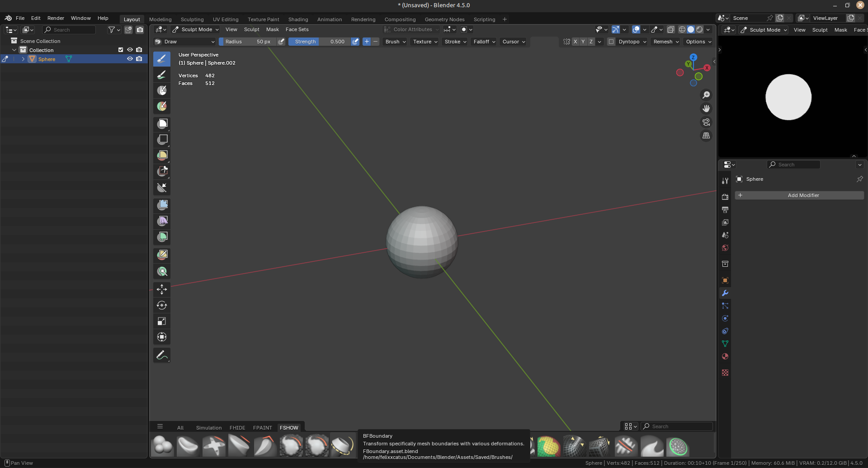Switch to the Shading workspace tab
The width and height of the screenshot is (868, 468).
298,19
